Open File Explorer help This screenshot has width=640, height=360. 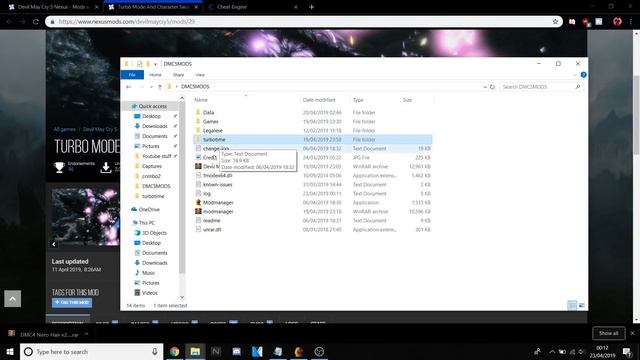click(x=583, y=75)
